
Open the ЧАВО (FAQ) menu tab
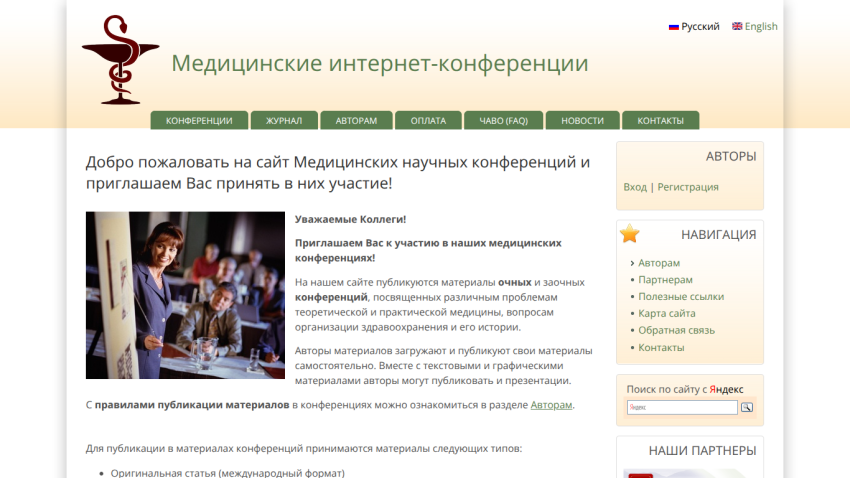504,120
